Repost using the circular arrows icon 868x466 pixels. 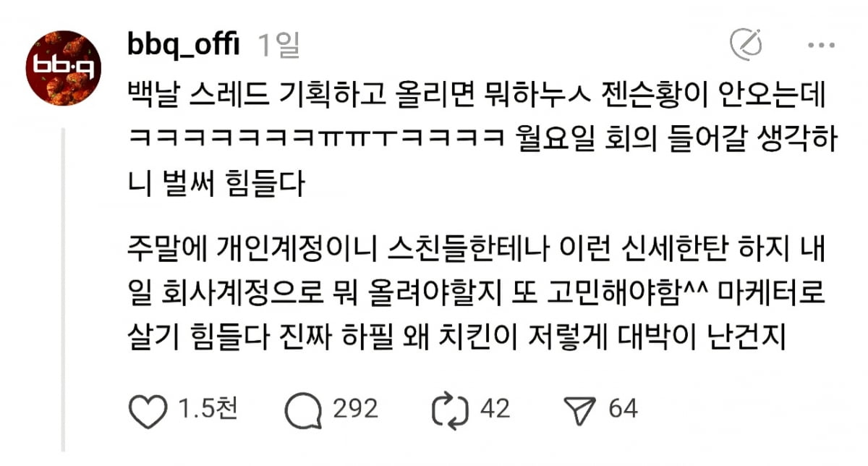451,410
